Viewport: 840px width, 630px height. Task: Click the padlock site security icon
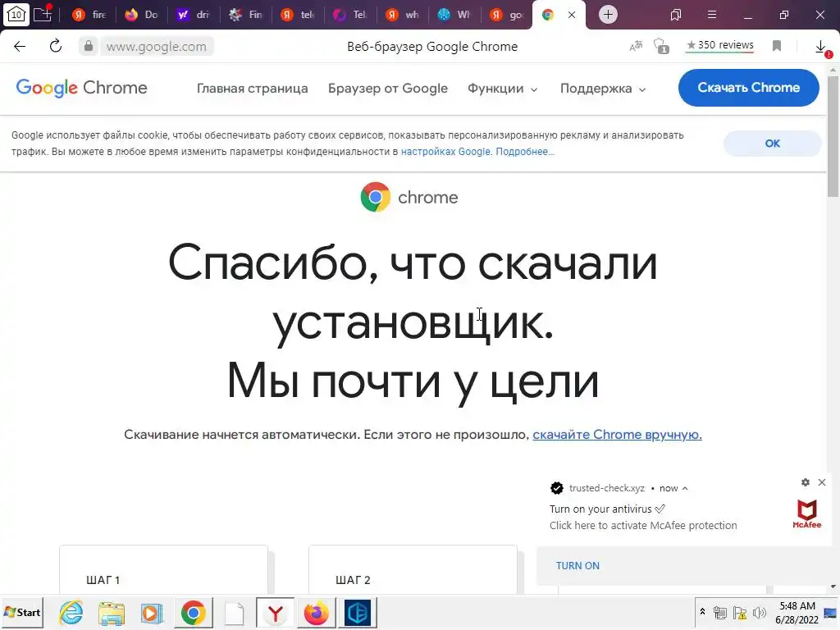coord(89,46)
